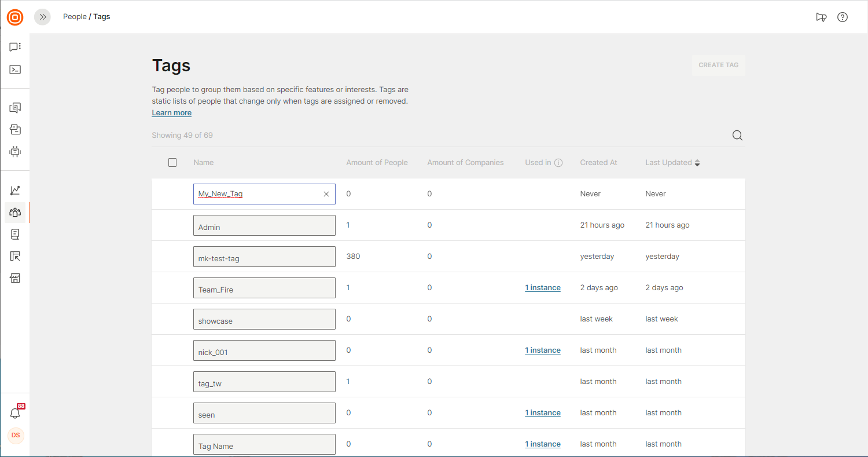Click the Tags breadcrumb label
868x457 pixels.
coord(102,17)
